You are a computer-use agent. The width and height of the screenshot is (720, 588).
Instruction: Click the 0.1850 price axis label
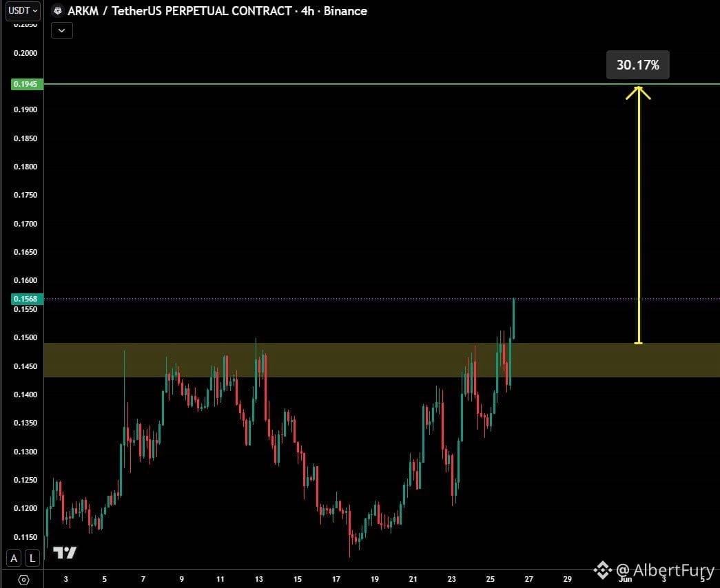coord(25,138)
